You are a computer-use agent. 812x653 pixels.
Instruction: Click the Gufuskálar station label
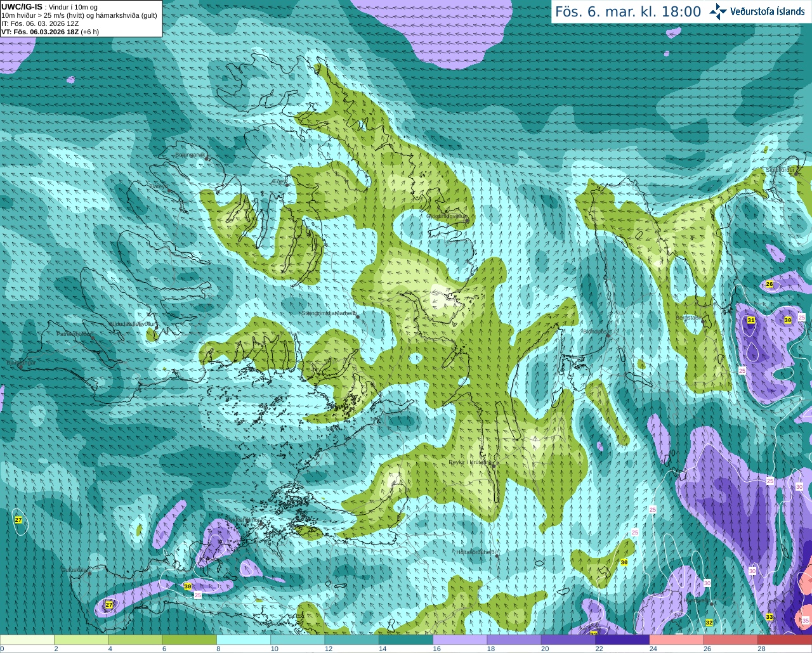[x=74, y=569]
